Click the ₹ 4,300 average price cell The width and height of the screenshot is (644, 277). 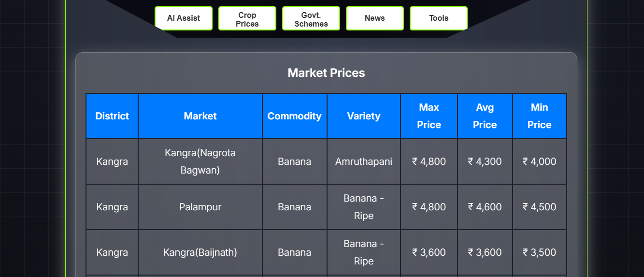pyautogui.click(x=485, y=161)
